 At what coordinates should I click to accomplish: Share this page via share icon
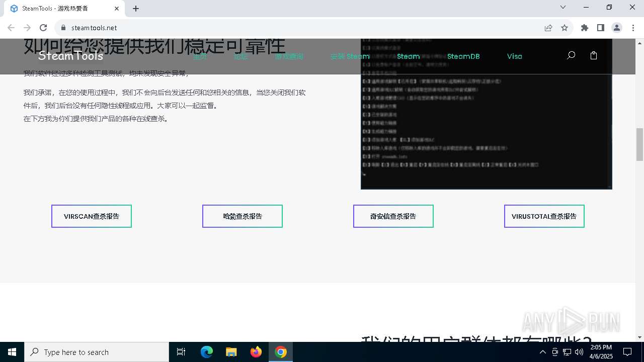pos(548,28)
